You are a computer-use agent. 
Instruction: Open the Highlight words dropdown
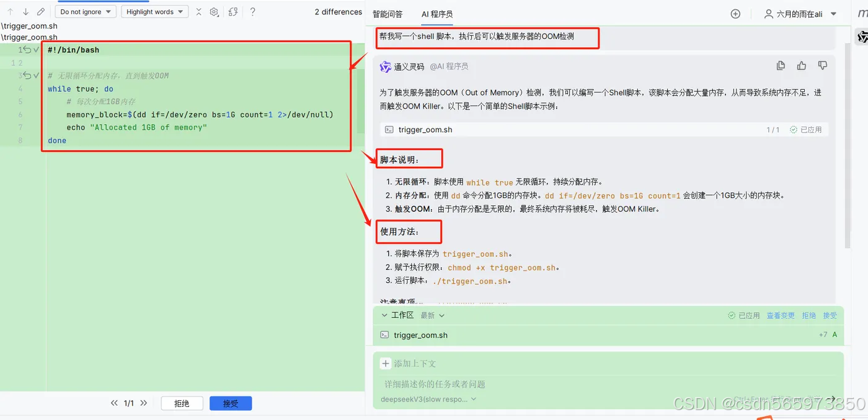(x=155, y=12)
